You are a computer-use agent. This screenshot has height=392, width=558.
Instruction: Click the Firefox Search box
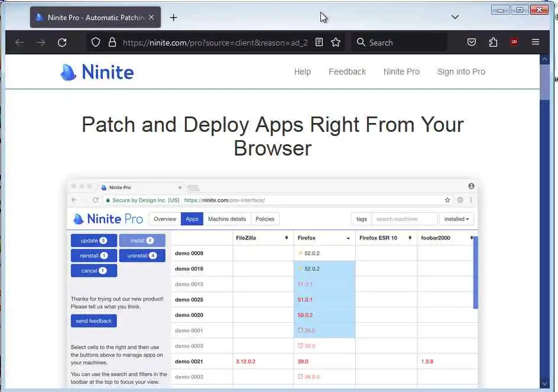click(399, 43)
